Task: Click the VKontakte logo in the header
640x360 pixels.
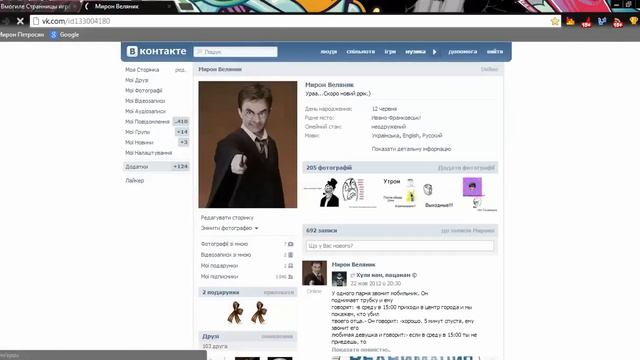Action: tap(156, 51)
